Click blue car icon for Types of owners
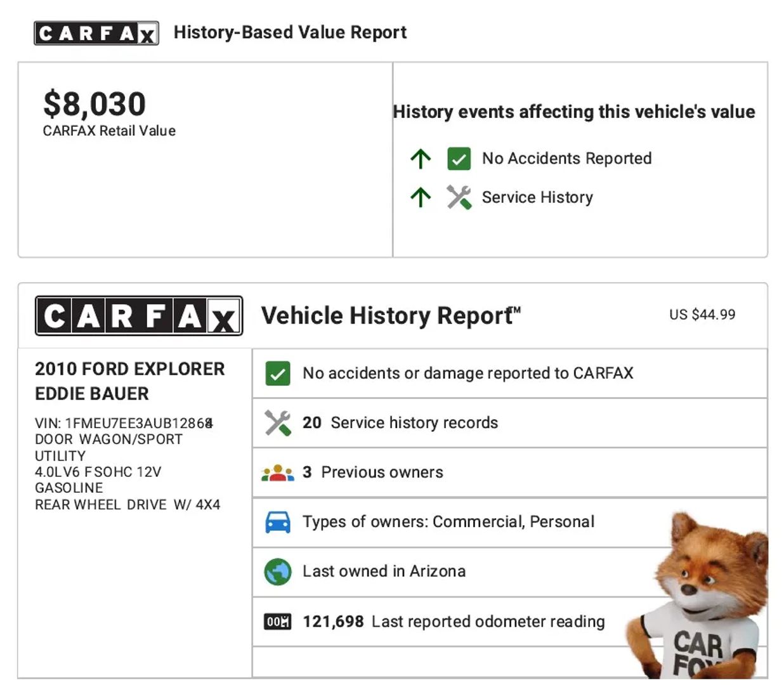 pos(278,522)
